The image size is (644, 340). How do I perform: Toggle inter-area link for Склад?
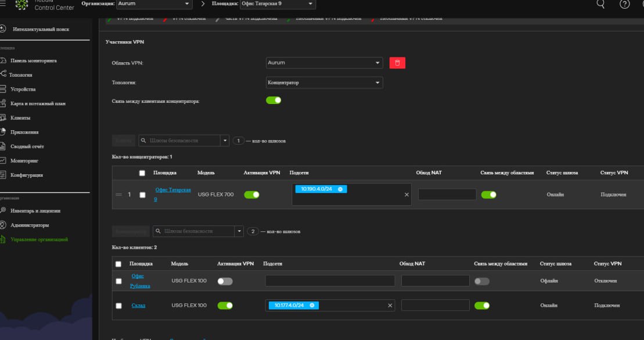(482, 306)
